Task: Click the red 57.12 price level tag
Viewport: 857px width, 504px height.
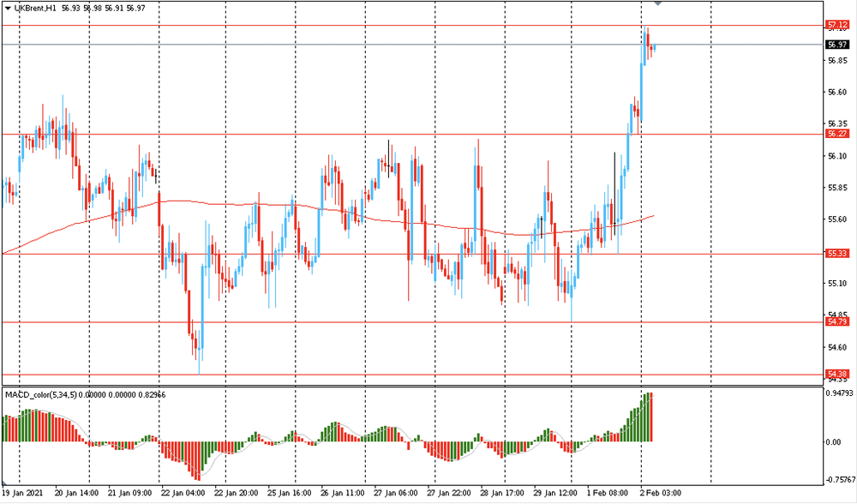Action: 836,25
